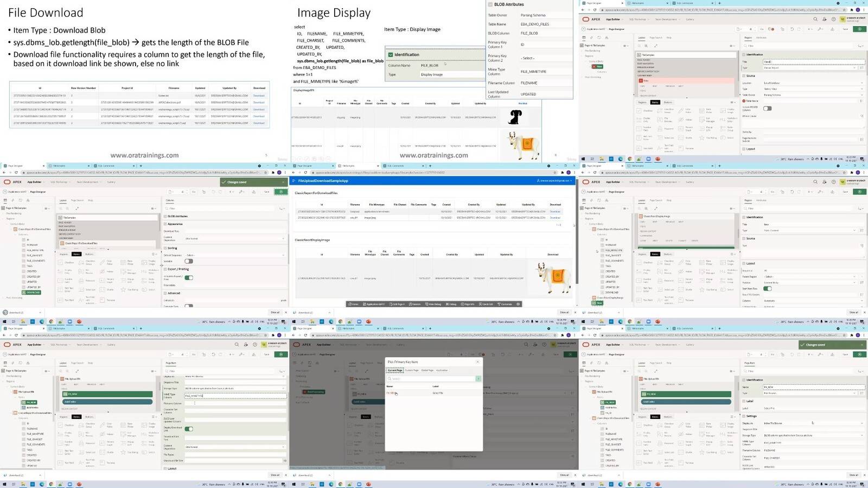Click Session on developer toolbar
This screenshot has width=868, height=488.
point(416,304)
